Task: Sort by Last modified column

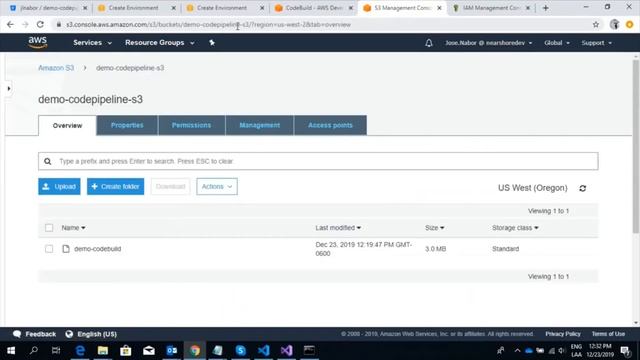Action: tap(338, 228)
